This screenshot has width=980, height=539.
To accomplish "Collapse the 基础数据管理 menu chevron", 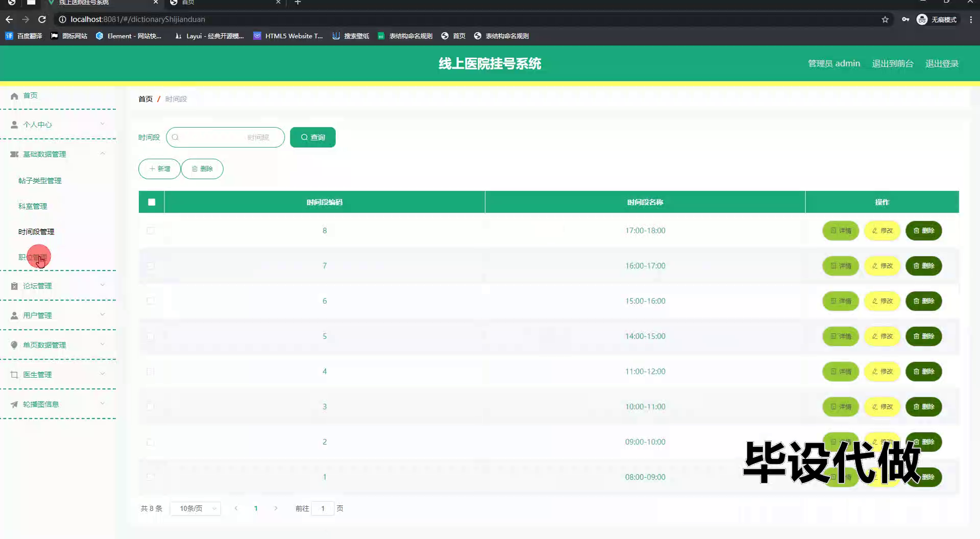I will coord(103,154).
